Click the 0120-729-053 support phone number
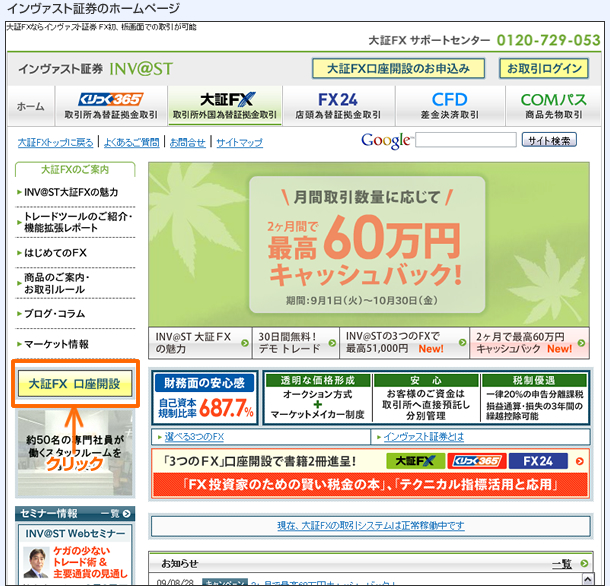The height and width of the screenshot is (586, 610). point(549,40)
